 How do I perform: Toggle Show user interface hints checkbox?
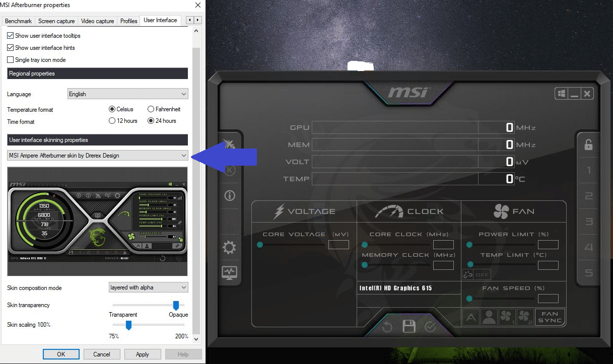[11, 48]
